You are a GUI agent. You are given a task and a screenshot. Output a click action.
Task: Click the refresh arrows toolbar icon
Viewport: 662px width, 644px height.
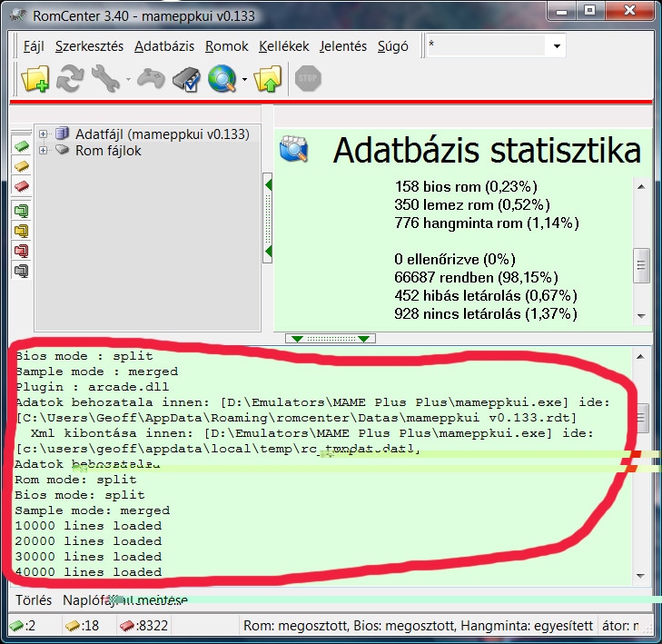click(70, 78)
